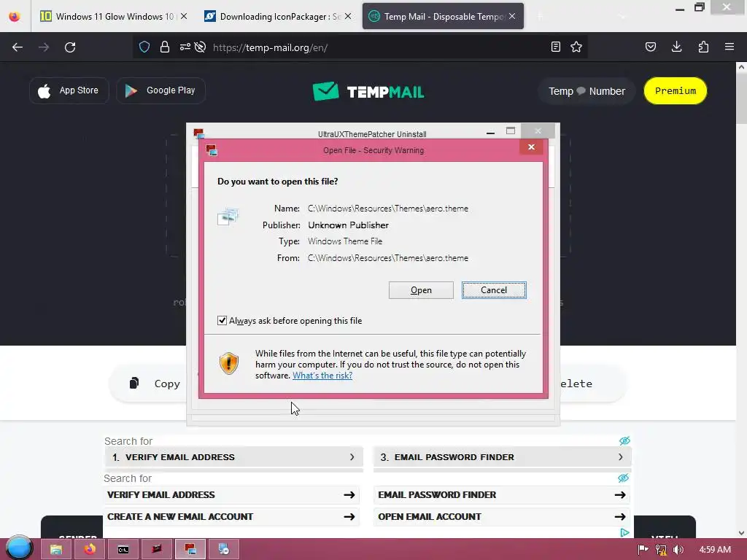Click the TempMail logo

click(x=368, y=91)
